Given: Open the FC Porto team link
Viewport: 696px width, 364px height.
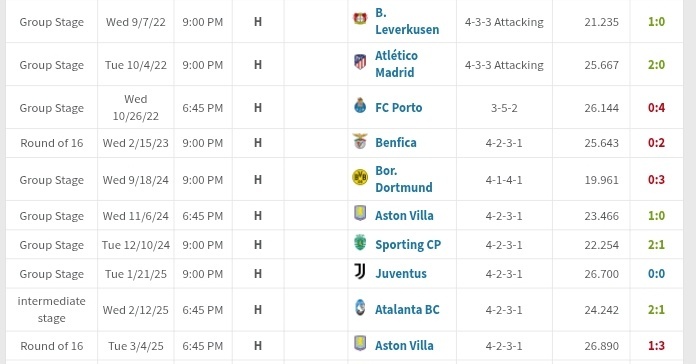Looking at the screenshot, I should pos(399,107).
